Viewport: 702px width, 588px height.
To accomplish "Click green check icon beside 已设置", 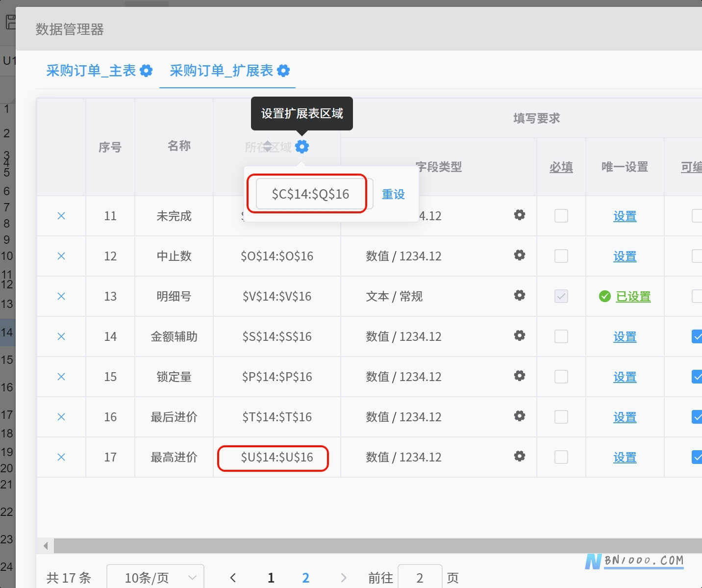I will (x=605, y=296).
